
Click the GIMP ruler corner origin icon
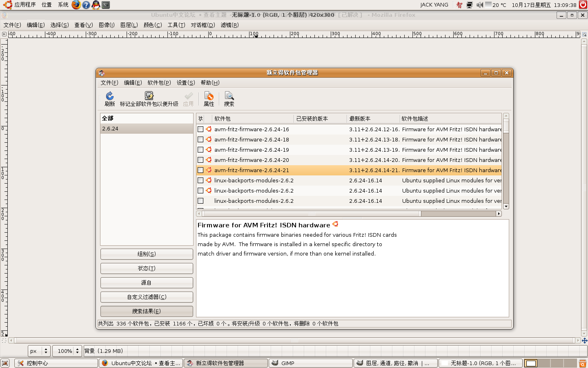point(4,34)
